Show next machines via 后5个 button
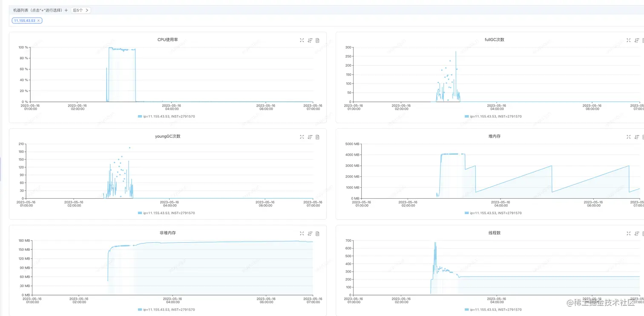This screenshot has height=316, width=644. pyautogui.click(x=80, y=10)
